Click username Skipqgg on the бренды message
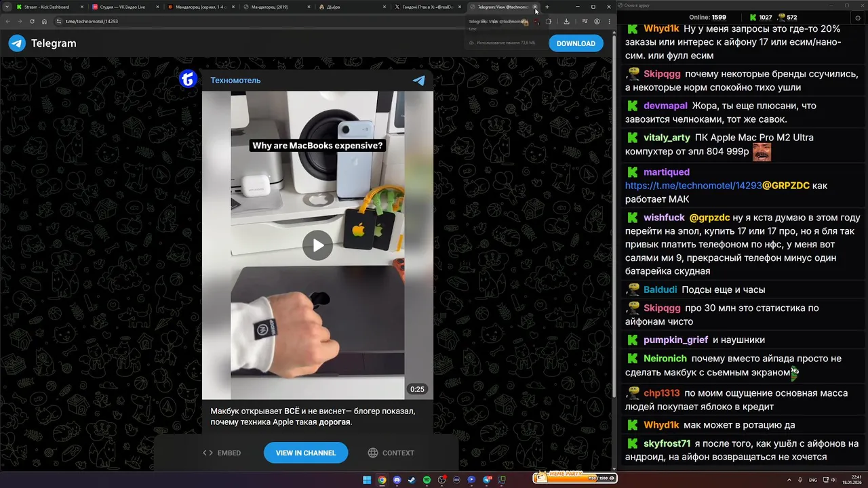The width and height of the screenshot is (868, 488). 662,74
